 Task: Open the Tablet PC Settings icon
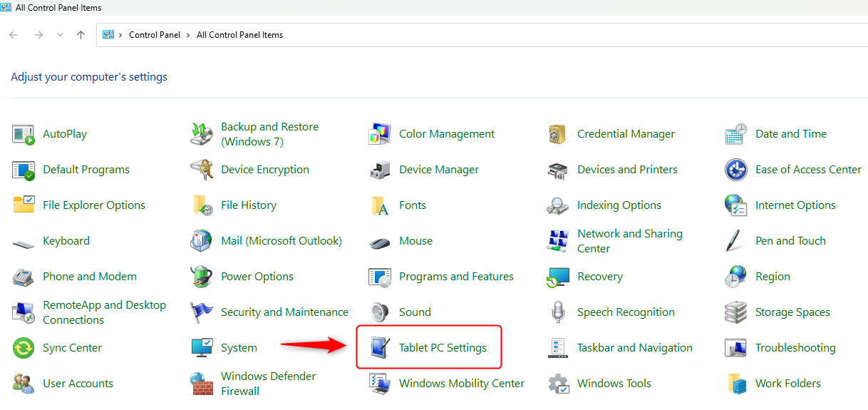380,348
